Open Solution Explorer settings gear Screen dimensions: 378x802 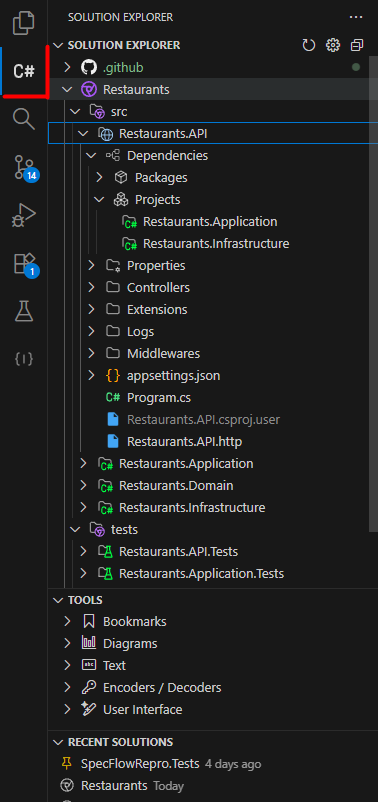[333, 46]
